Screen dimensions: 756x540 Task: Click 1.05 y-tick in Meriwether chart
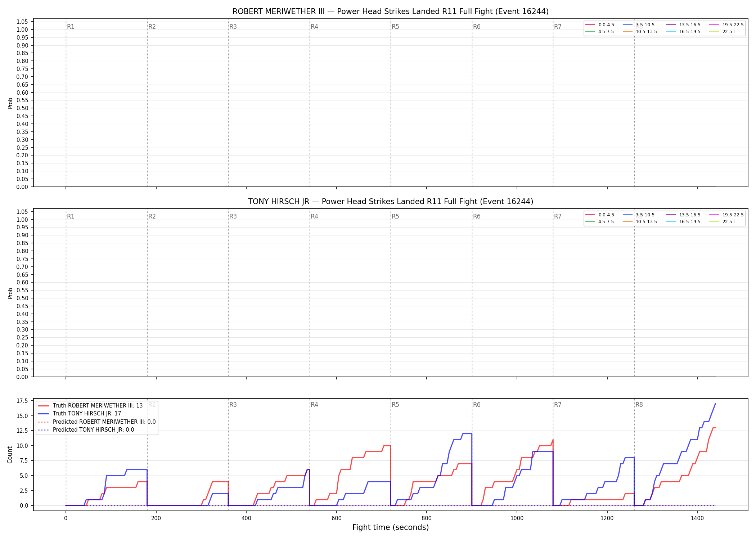pyautogui.click(x=22, y=22)
